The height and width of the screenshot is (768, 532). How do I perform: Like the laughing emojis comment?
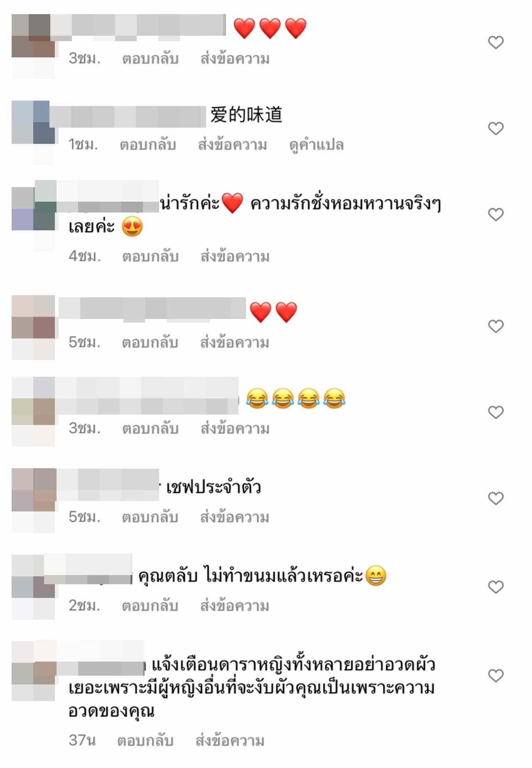495,412
